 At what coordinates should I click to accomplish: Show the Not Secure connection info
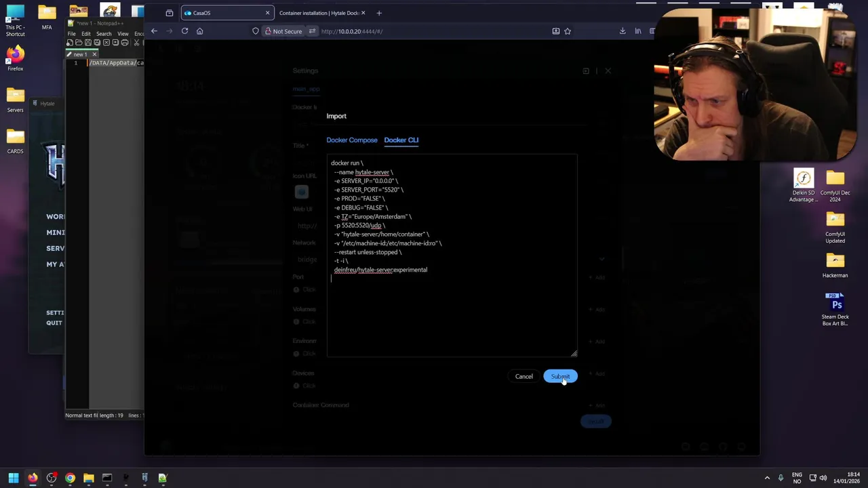point(283,31)
